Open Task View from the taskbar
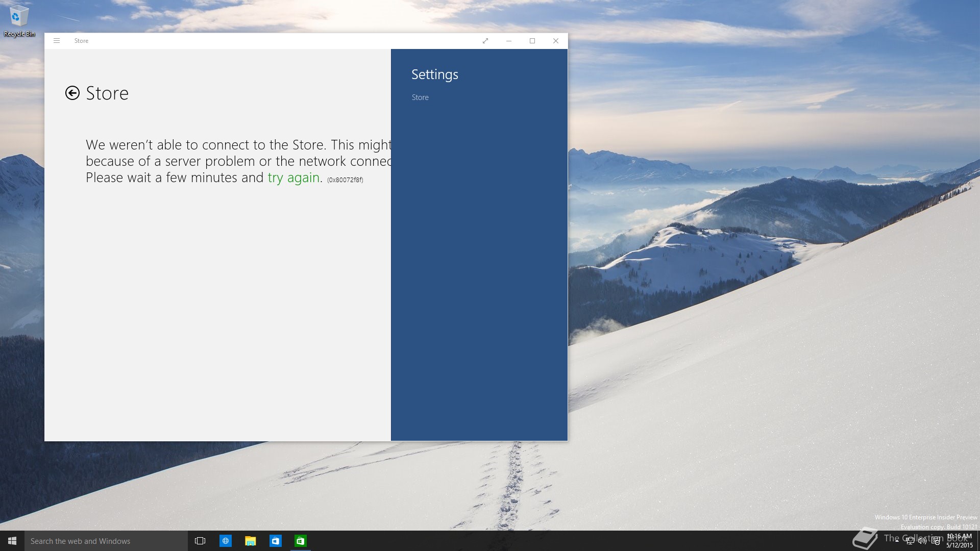This screenshot has height=551, width=980. click(200, 541)
